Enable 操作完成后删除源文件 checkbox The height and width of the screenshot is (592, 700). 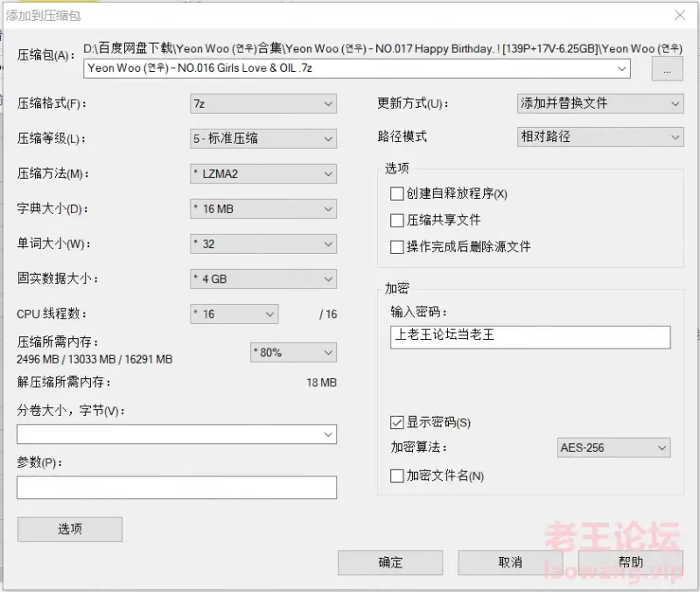pyautogui.click(x=396, y=247)
